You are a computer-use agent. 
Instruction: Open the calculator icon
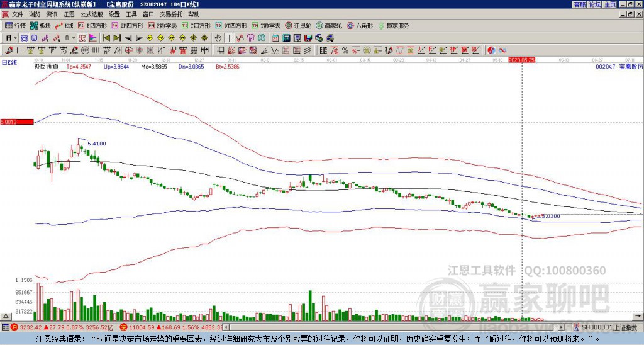coord(286,38)
